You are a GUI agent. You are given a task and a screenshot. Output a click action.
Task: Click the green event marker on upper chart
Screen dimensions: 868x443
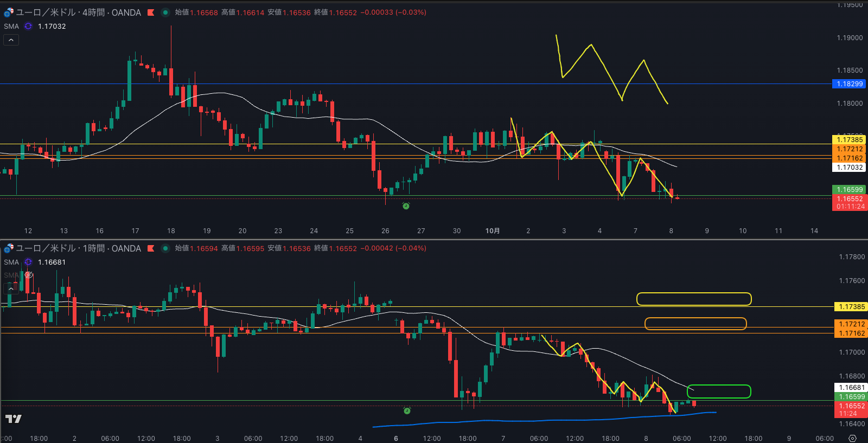406,206
